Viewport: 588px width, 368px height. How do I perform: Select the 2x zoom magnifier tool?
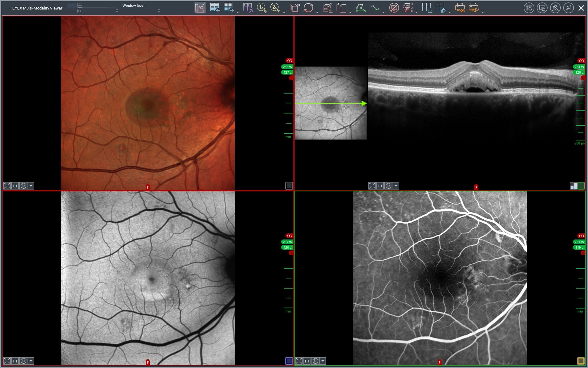coord(275,8)
